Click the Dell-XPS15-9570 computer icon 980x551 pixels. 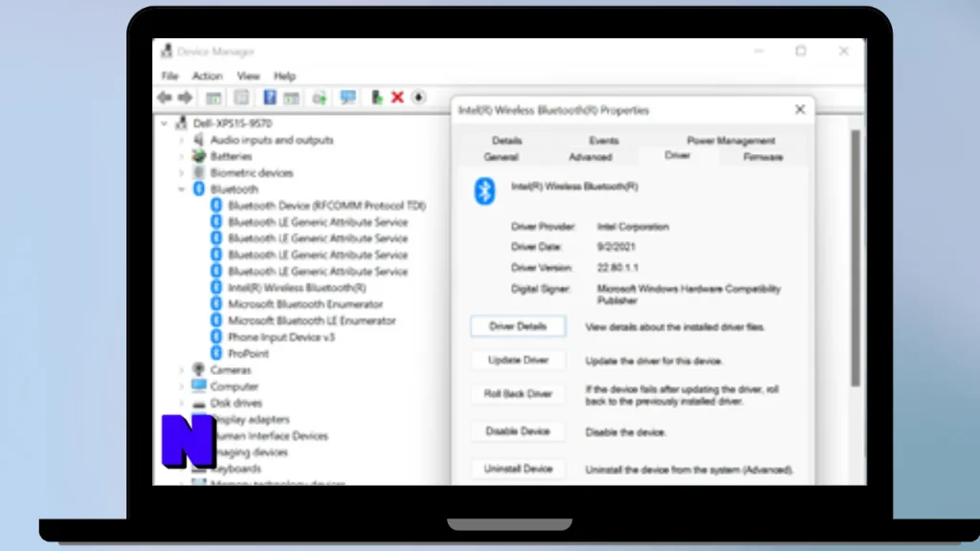tap(182, 123)
